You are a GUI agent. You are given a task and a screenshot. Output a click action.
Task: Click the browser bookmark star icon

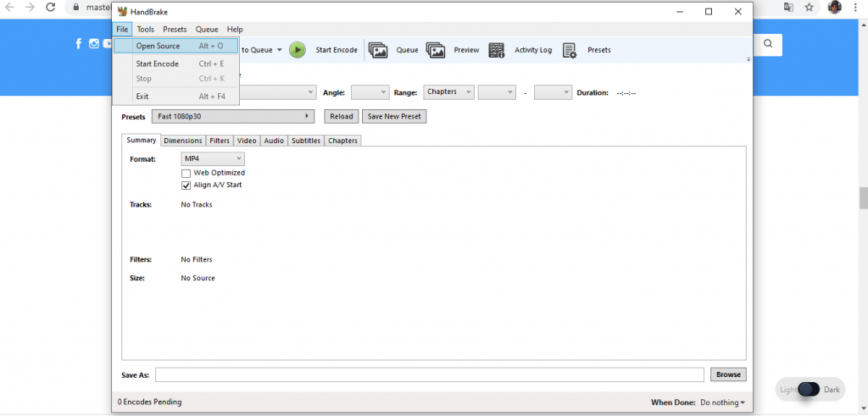pos(810,7)
